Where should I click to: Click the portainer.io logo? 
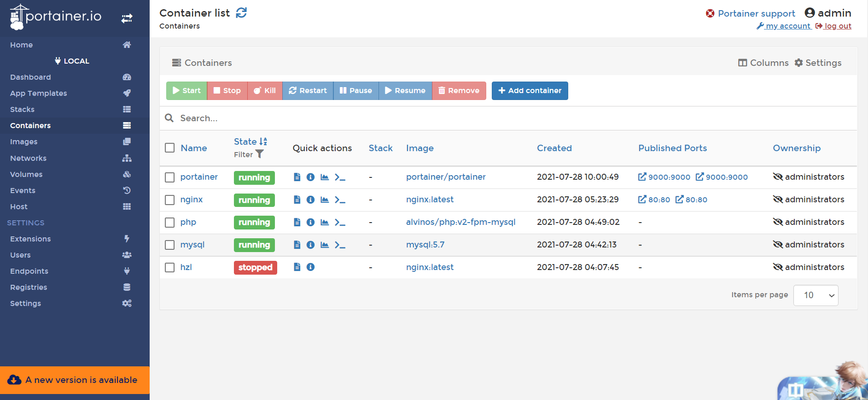tap(56, 17)
